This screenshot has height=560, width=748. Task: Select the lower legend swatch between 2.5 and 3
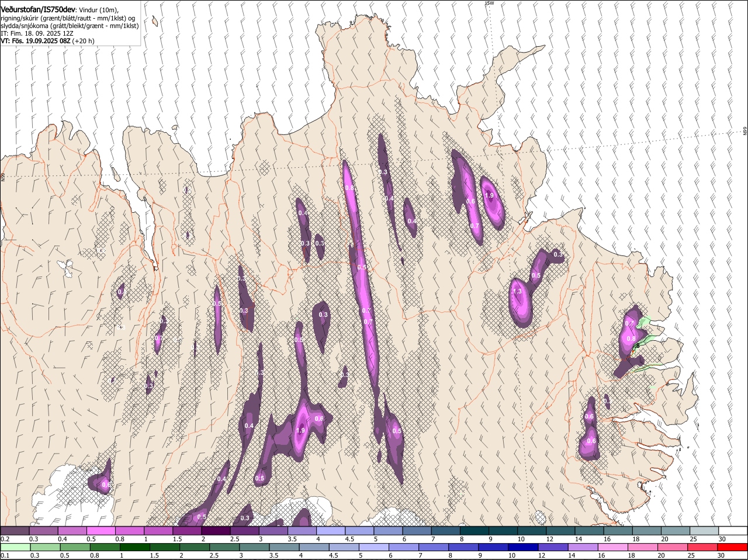[224, 547]
